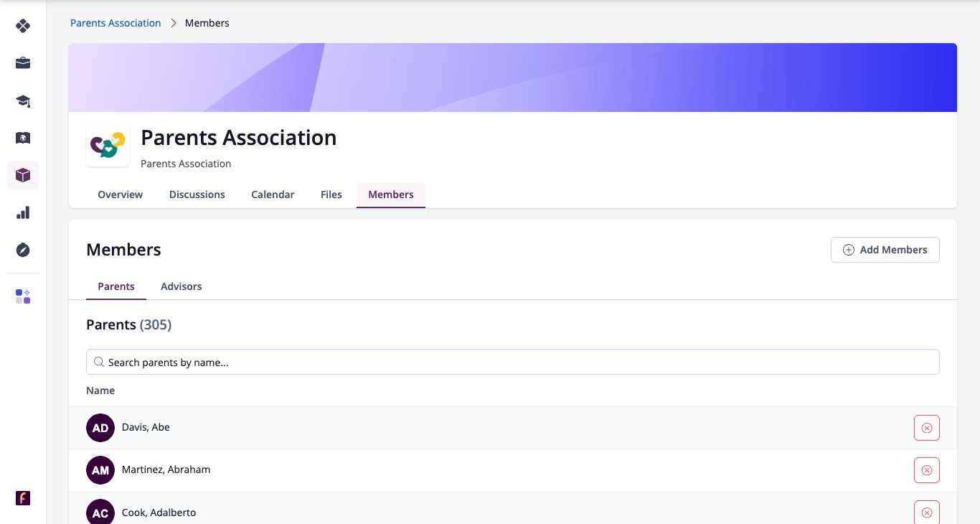Screen dimensions: 980x524
Task: Open the Files tab
Action: (331, 195)
